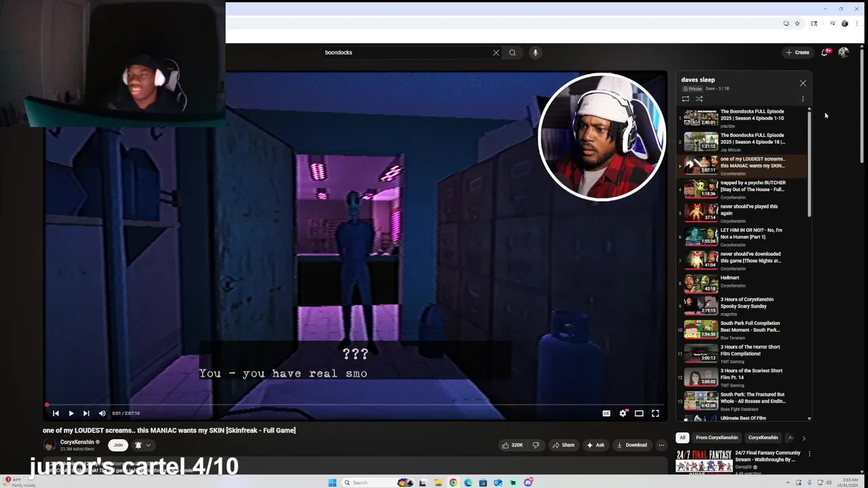Select South Park Fractured But Whole video
868x488 pixels.
pyautogui.click(x=741, y=401)
